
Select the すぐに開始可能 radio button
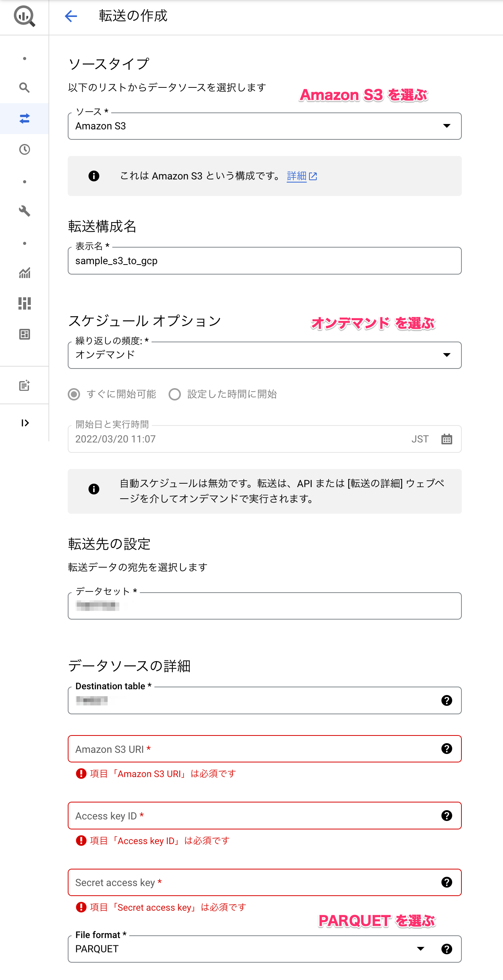coord(74,394)
